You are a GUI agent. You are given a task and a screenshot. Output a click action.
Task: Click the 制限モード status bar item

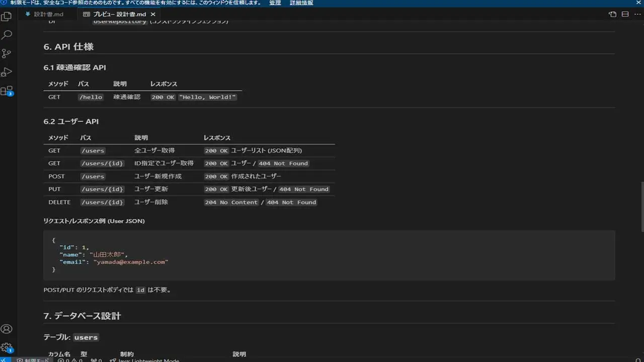click(x=33, y=360)
